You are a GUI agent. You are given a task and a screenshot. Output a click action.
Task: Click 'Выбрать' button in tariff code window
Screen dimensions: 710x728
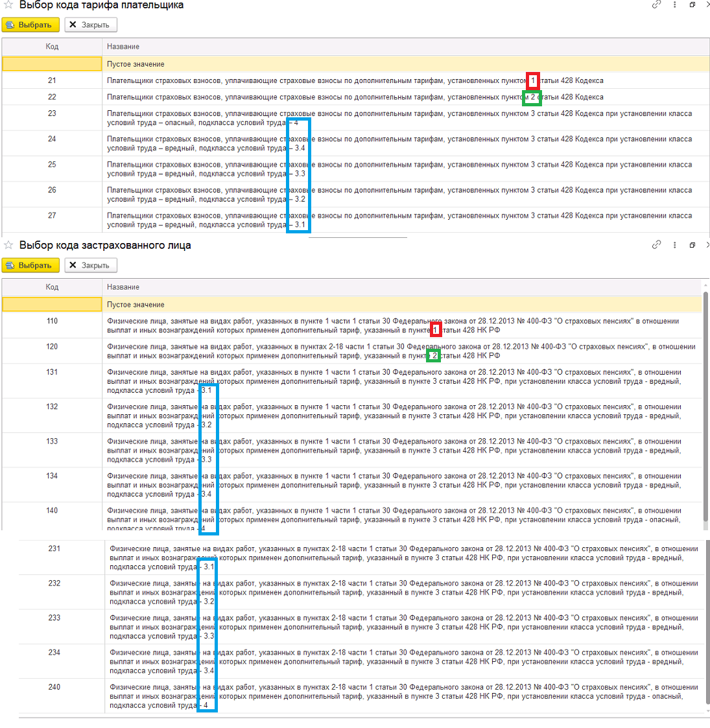pos(30,25)
